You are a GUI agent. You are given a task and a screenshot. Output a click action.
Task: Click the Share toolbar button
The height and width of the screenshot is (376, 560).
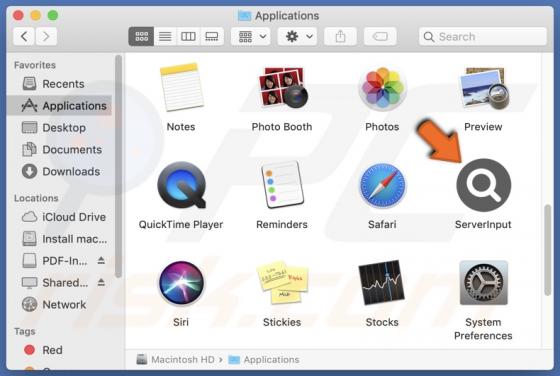pyautogui.click(x=340, y=36)
